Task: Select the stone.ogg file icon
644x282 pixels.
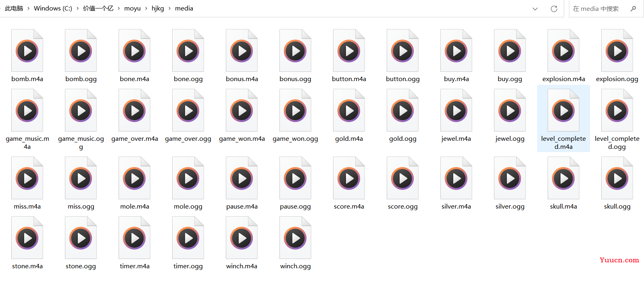Action: 81,238
